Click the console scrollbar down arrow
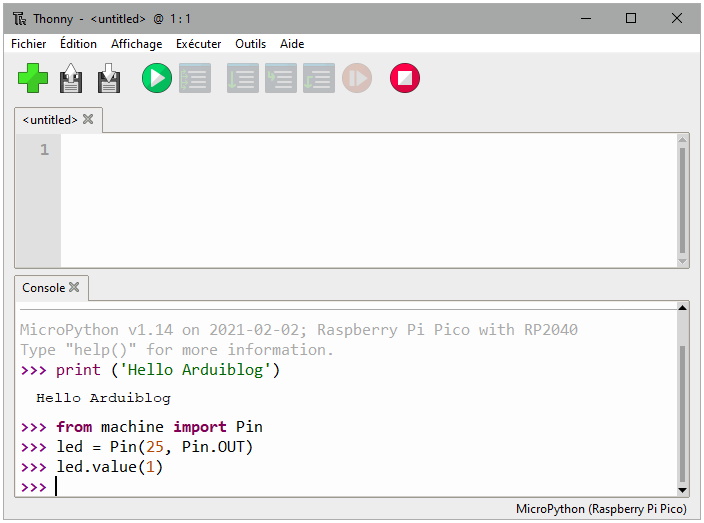Viewport: 704px width, 523px height. tap(683, 490)
